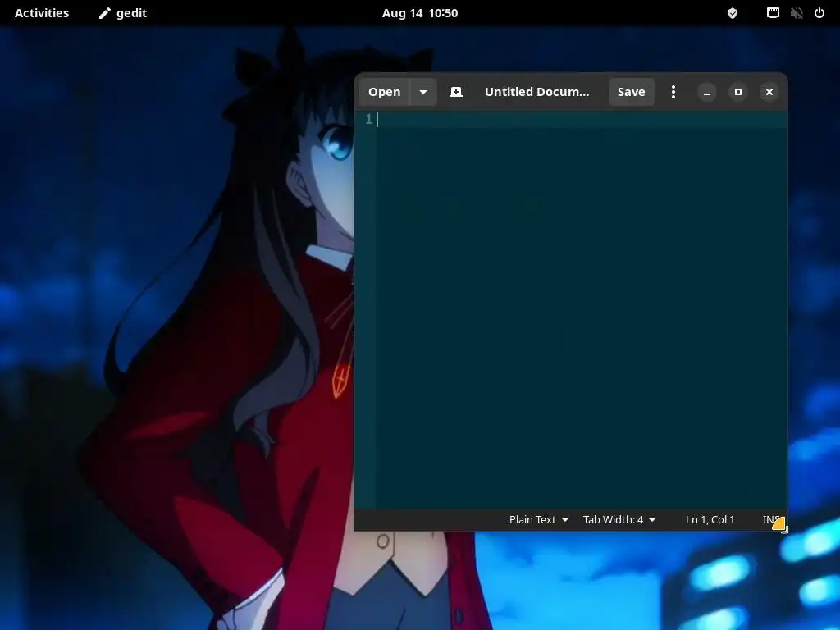Open the gedit application menu in top bar
840x630 pixels.
coord(123,13)
